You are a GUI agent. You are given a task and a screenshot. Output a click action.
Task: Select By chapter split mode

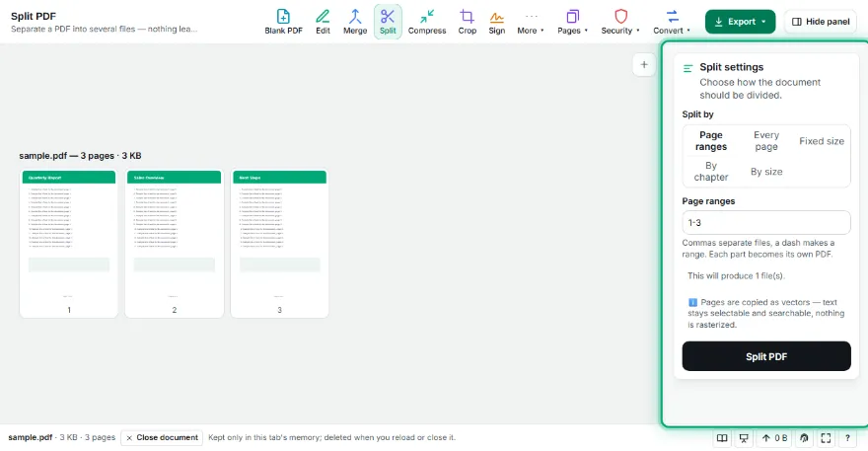point(711,171)
